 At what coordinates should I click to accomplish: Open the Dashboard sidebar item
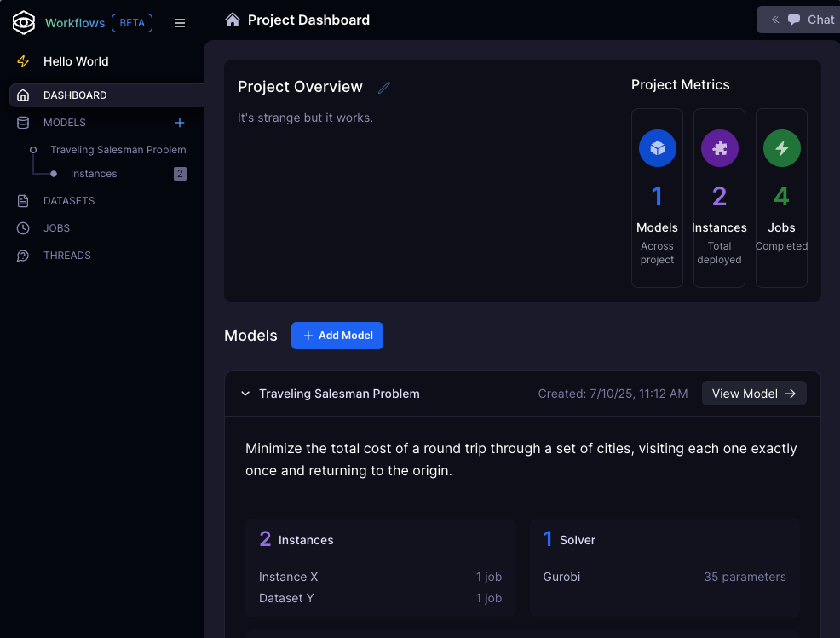coord(75,95)
